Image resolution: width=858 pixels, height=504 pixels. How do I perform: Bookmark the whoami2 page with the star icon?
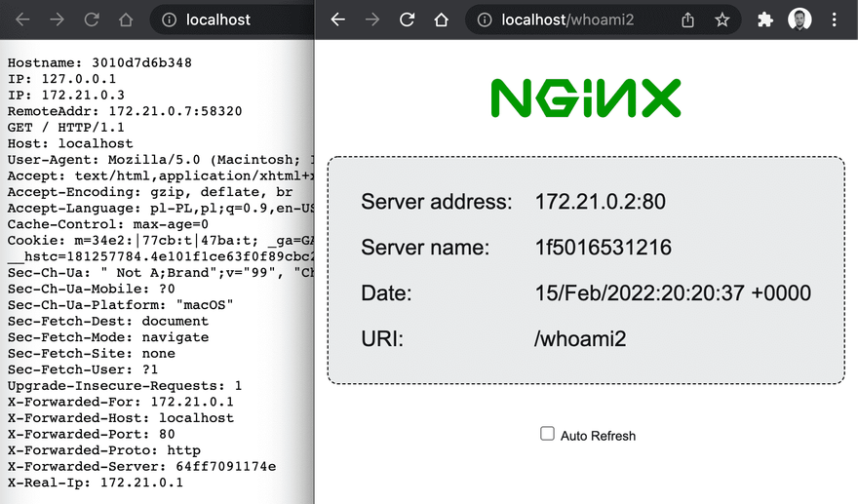tap(721, 19)
